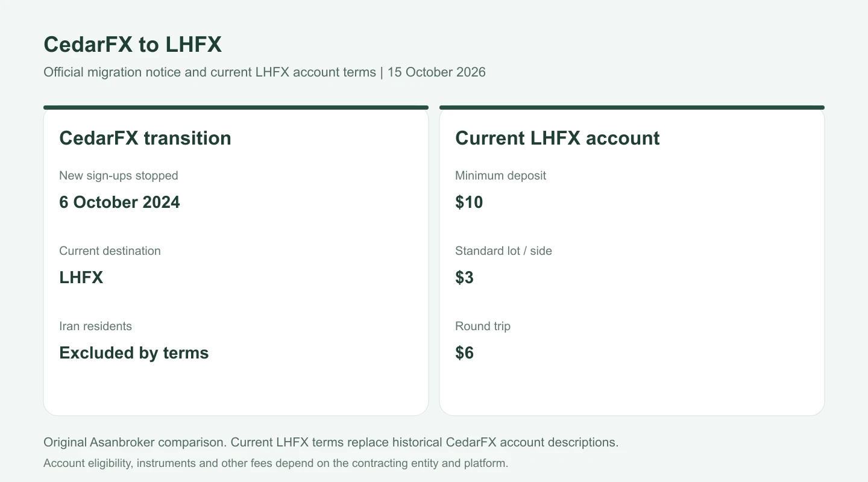Screen dimensions: 868x482
Task: Select the New sign-ups stopped label
Action: (x=119, y=176)
